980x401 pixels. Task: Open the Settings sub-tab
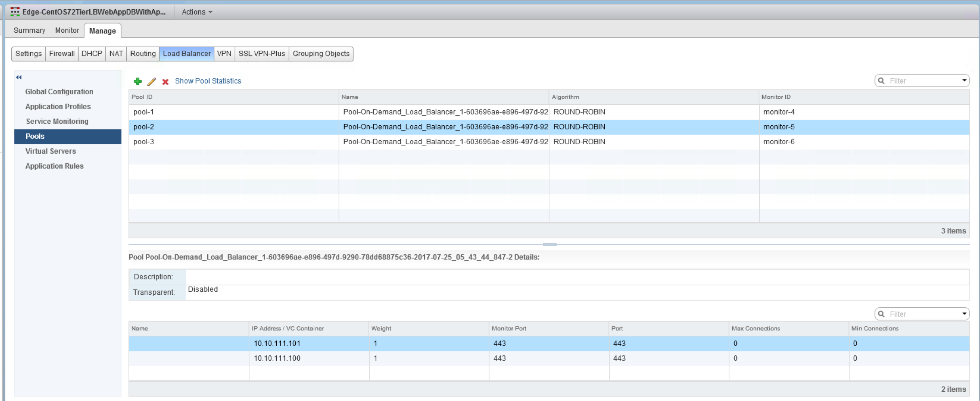(x=28, y=53)
